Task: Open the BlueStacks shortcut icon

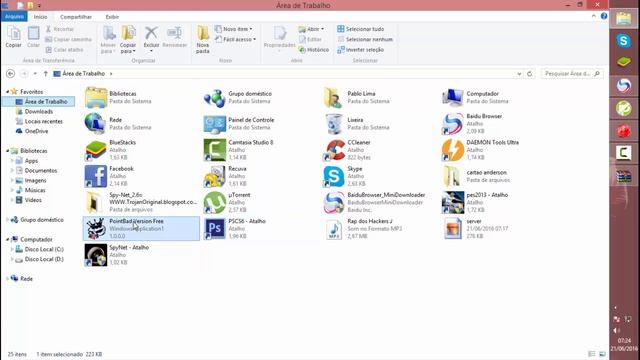Action: 96,150
